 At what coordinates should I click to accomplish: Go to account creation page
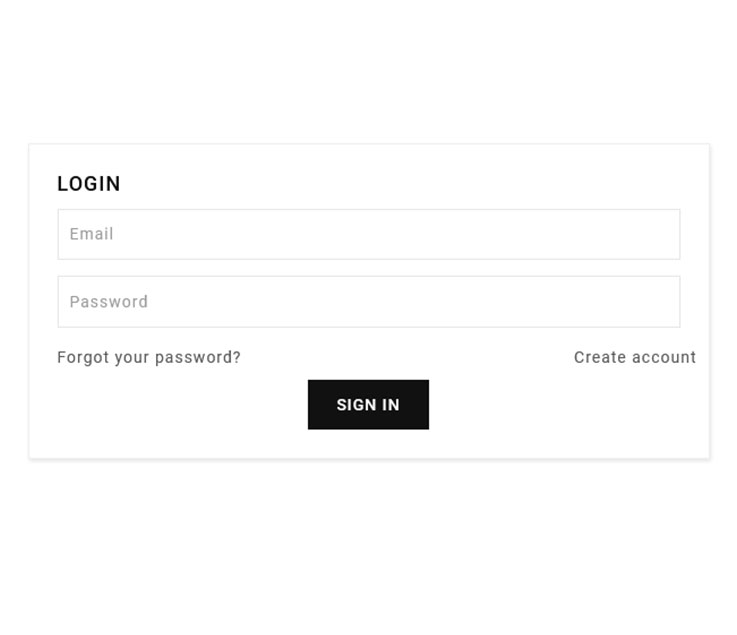[634, 357]
